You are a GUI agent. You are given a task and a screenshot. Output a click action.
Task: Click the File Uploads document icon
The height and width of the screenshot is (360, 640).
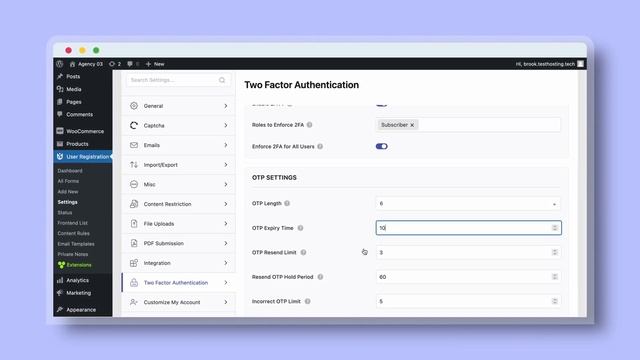[x=134, y=223]
